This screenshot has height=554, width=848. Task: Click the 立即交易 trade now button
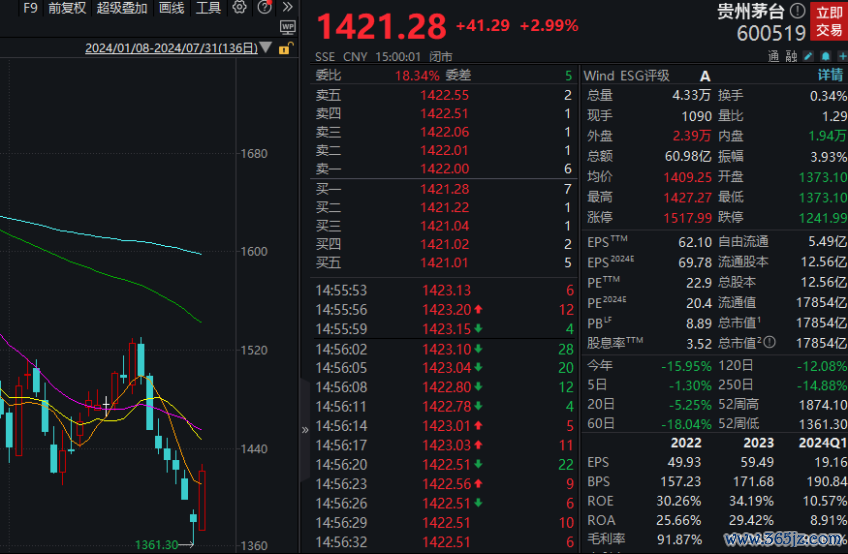click(x=829, y=21)
